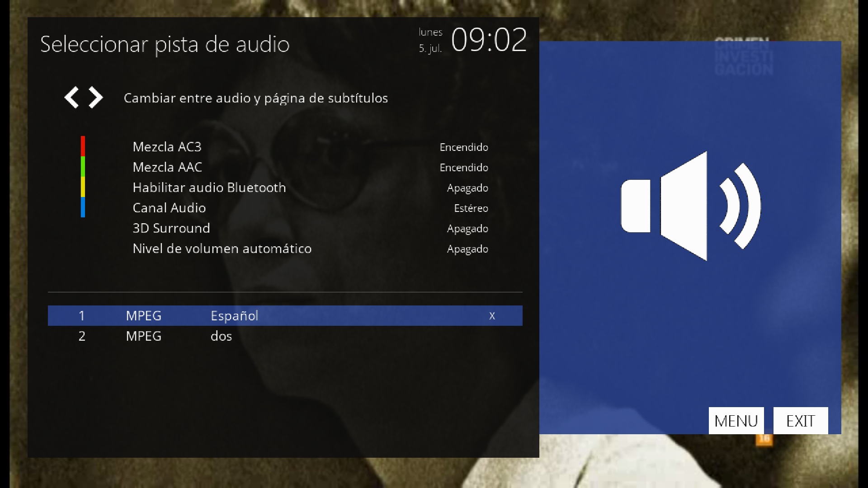Toggle Mezcla AC3 Encendido setting

(463, 147)
